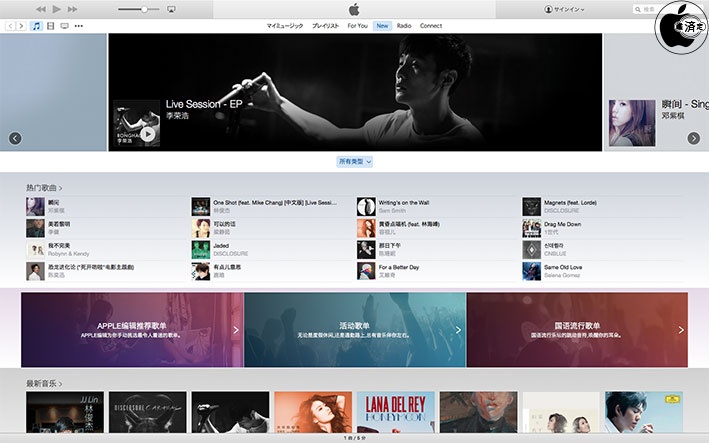Open Selena Gomez artist link

562,275
